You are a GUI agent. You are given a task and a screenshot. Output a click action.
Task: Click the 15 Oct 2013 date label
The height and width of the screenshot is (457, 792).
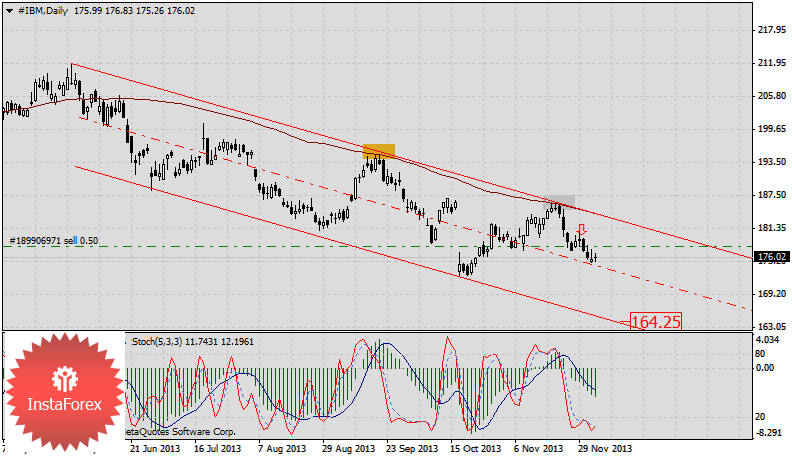pyautogui.click(x=475, y=449)
